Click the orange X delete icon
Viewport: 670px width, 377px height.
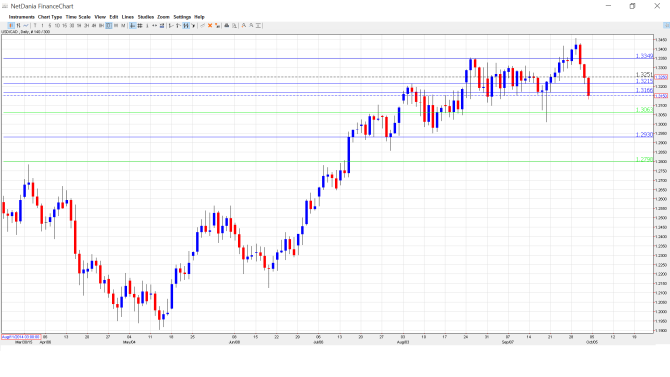pos(210,26)
